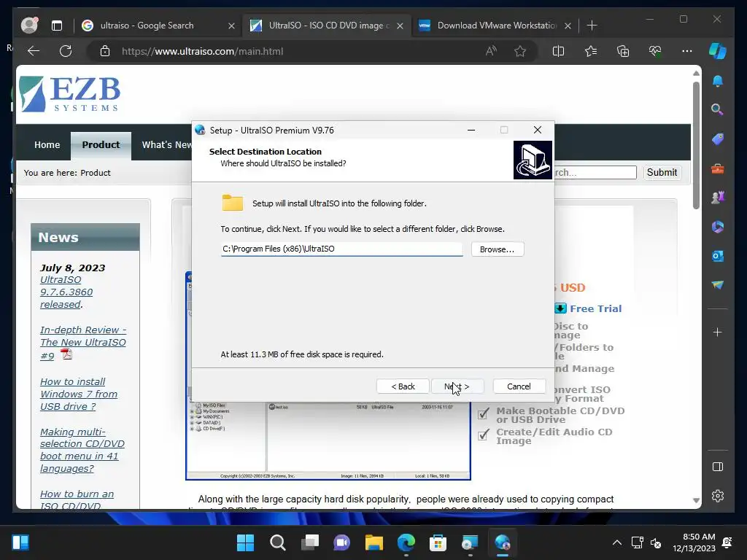Viewport: 747px width, 560px height.
Task: Click the browser back arrow
Action: click(34, 51)
